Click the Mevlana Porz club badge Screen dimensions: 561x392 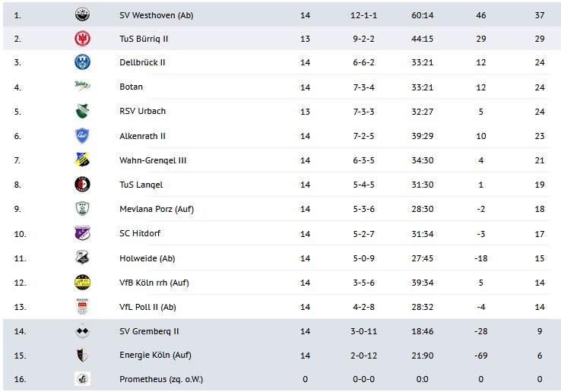(82, 209)
